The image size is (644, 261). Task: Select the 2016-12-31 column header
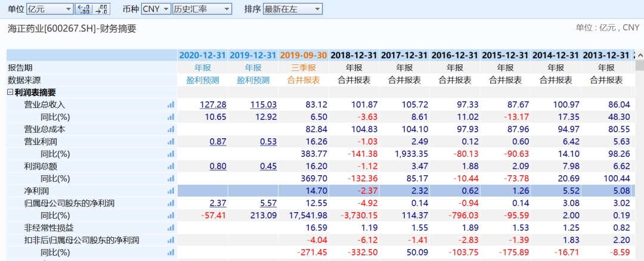454,55
